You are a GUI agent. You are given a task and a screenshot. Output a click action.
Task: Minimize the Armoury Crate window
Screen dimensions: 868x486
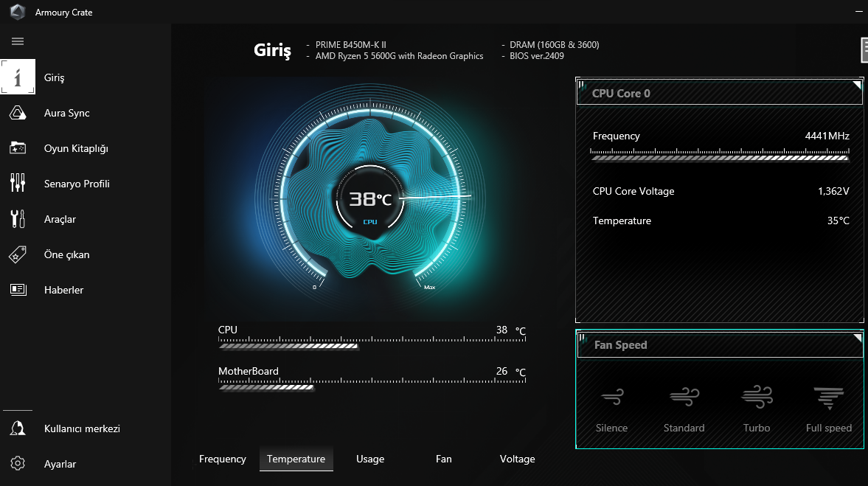point(858,12)
